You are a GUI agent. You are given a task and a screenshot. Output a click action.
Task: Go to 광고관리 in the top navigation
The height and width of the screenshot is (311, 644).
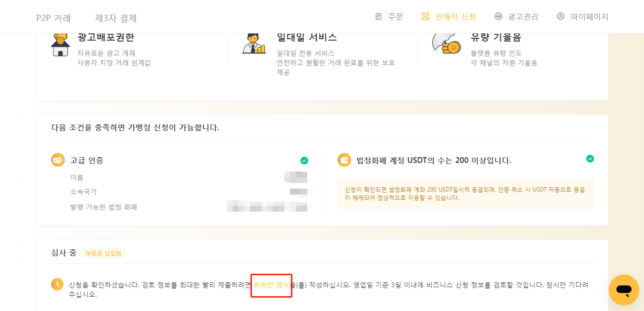pyautogui.click(x=523, y=17)
